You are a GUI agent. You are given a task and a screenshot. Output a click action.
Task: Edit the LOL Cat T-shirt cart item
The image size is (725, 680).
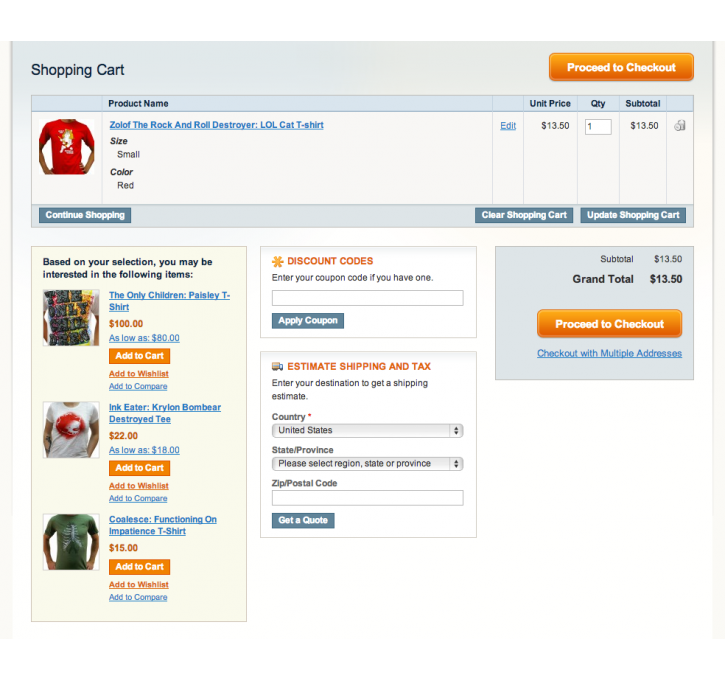[508, 126]
